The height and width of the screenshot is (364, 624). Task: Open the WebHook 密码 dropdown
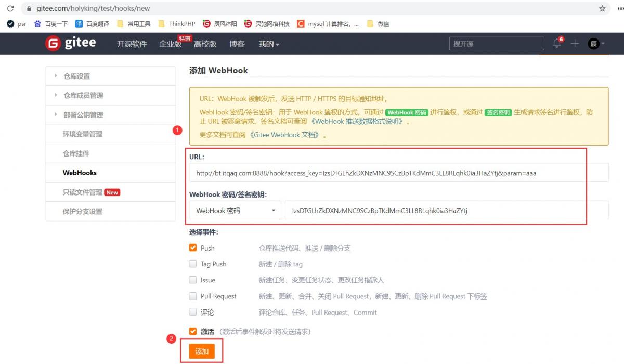[236, 210]
